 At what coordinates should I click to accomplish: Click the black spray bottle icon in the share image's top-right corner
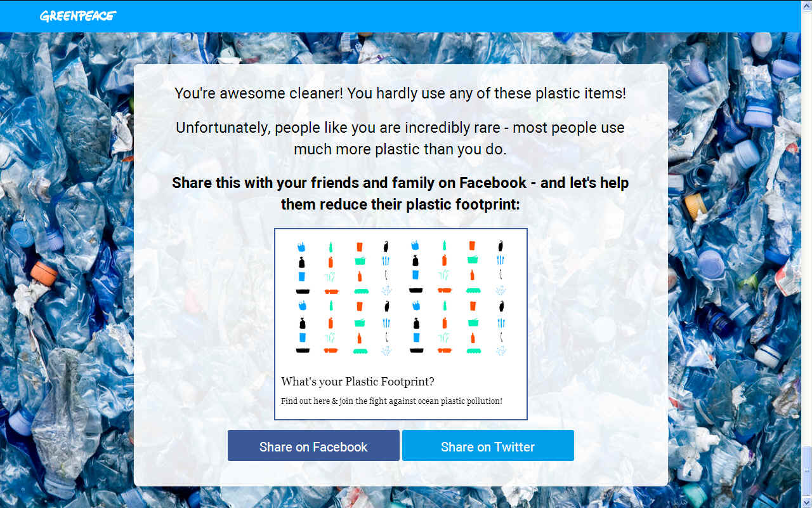click(501, 246)
